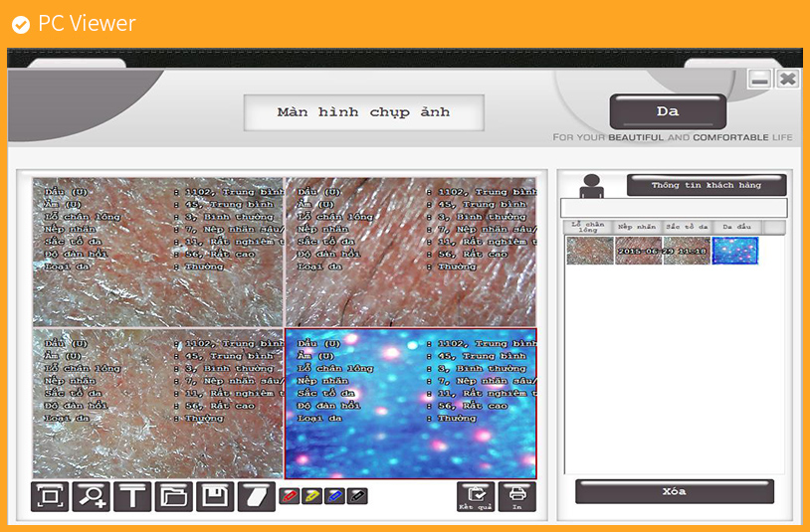This screenshot has height=532, width=810.
Task: Close the PC Viewer window
Action: (x=788, y=79)
